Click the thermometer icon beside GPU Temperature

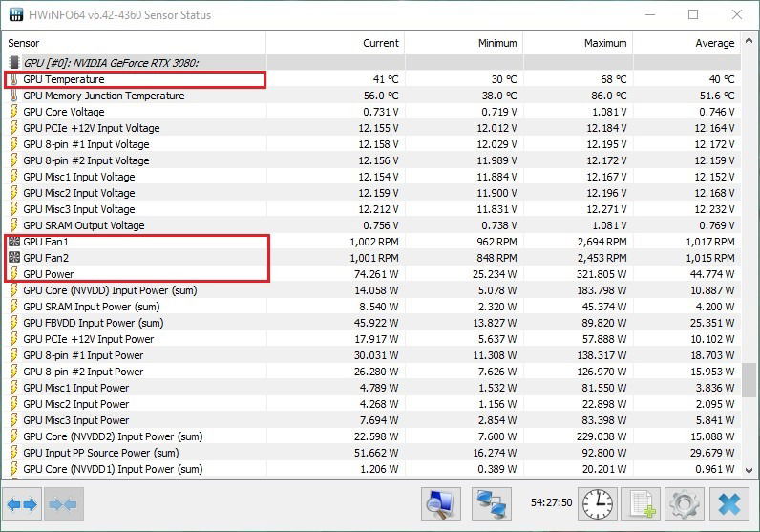(14, 79)
